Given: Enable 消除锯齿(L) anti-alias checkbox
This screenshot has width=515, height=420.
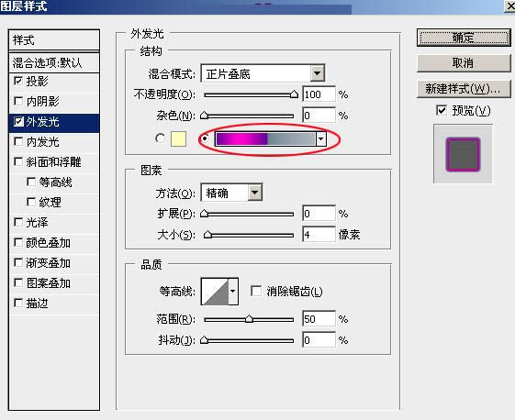Looking at the screenshot, I should (x=256, y=291).
